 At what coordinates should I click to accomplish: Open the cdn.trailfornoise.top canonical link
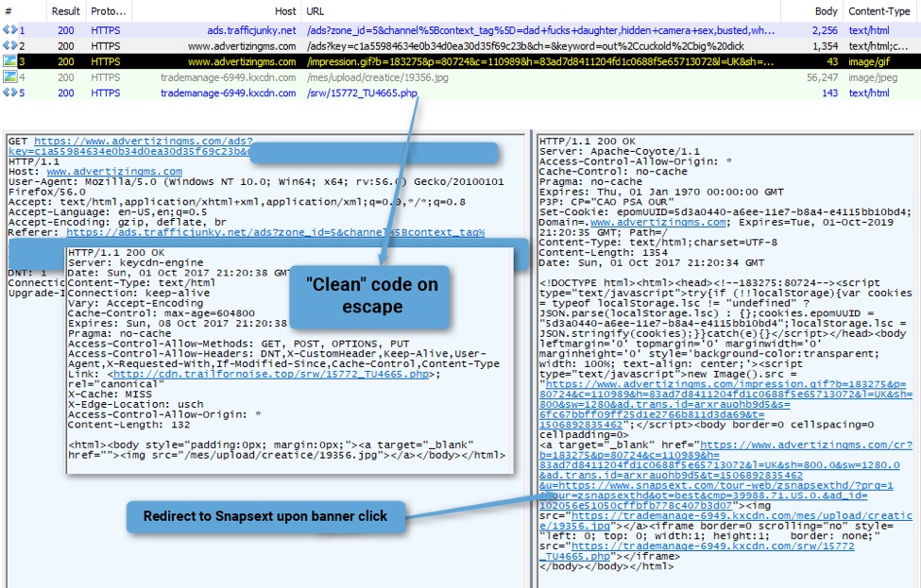tap(271, 374)
